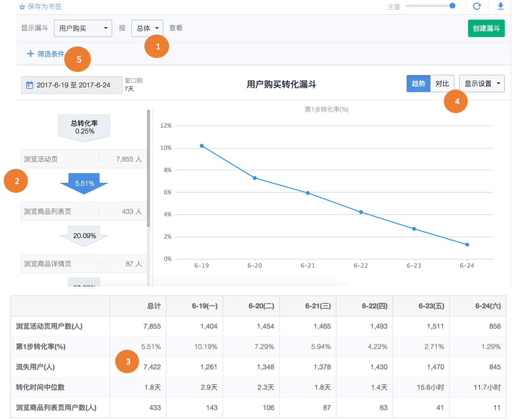The width and height of the screenshot is (515, 420).
Task: Click the 筛选条件 link
Action: coord(51,54)
